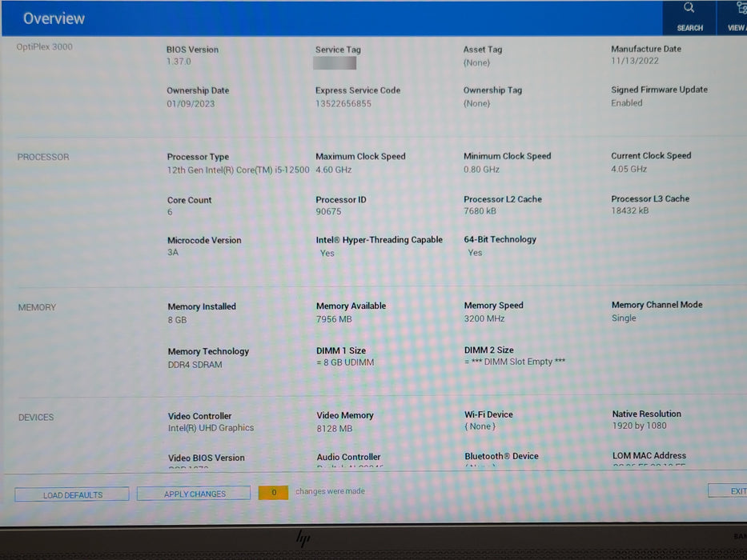747x560 pixels.
Task: Select Video Memory value 8128 MB
Action: (x=335, y=429)
